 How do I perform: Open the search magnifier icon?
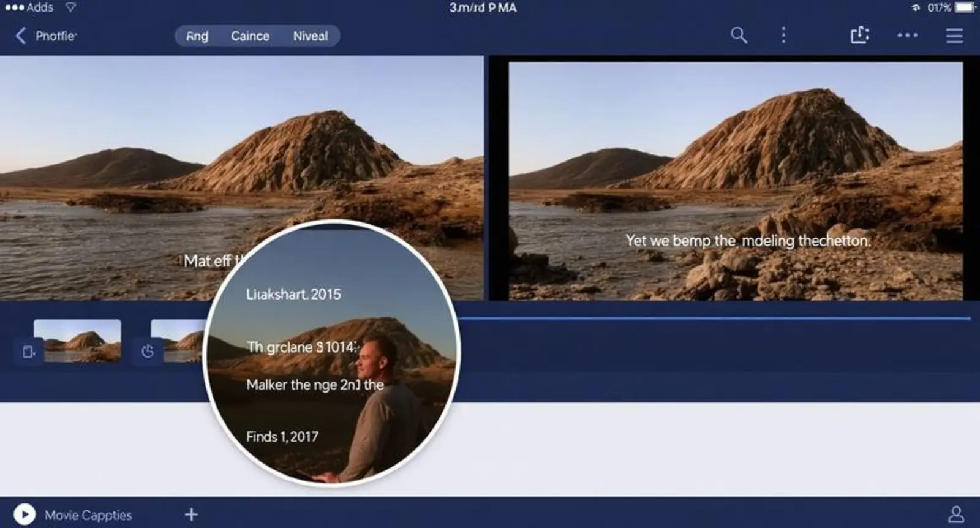[x=739, y=36]
